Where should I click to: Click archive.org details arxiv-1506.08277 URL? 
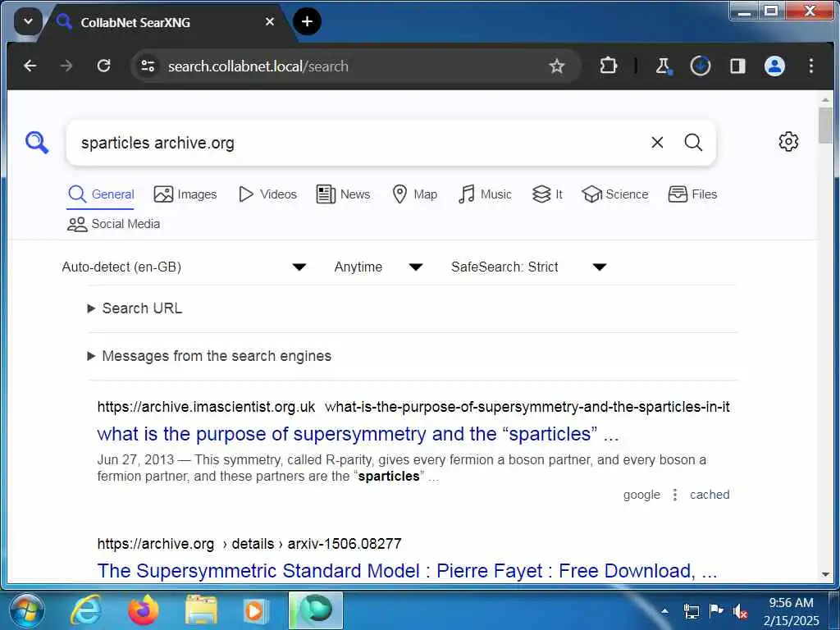pos(249,544)
